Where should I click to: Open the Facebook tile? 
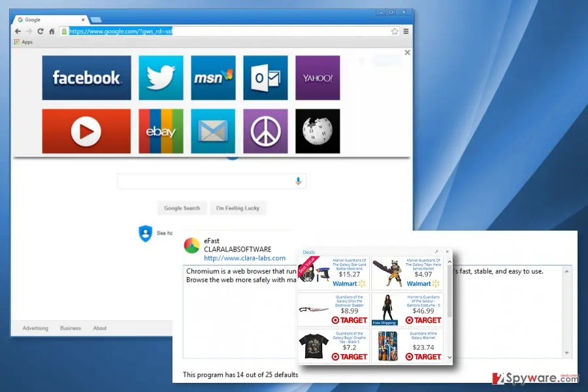[87, 78]
